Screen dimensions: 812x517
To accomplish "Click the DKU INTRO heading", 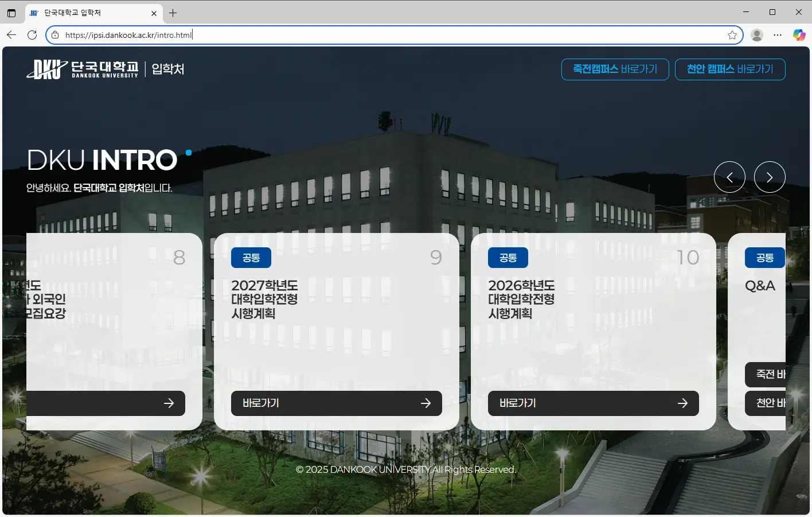I will tap(102, 160).
